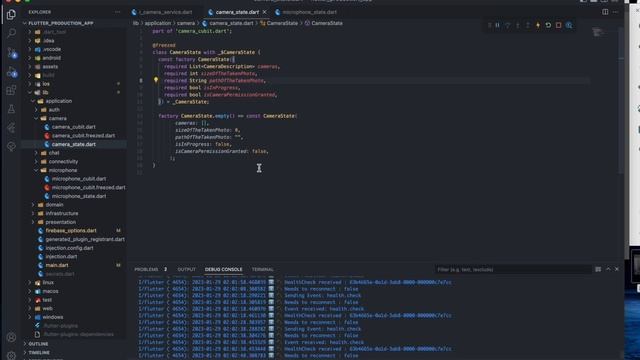
Task: Click the debug Step Over button
Action: (508, 25)
